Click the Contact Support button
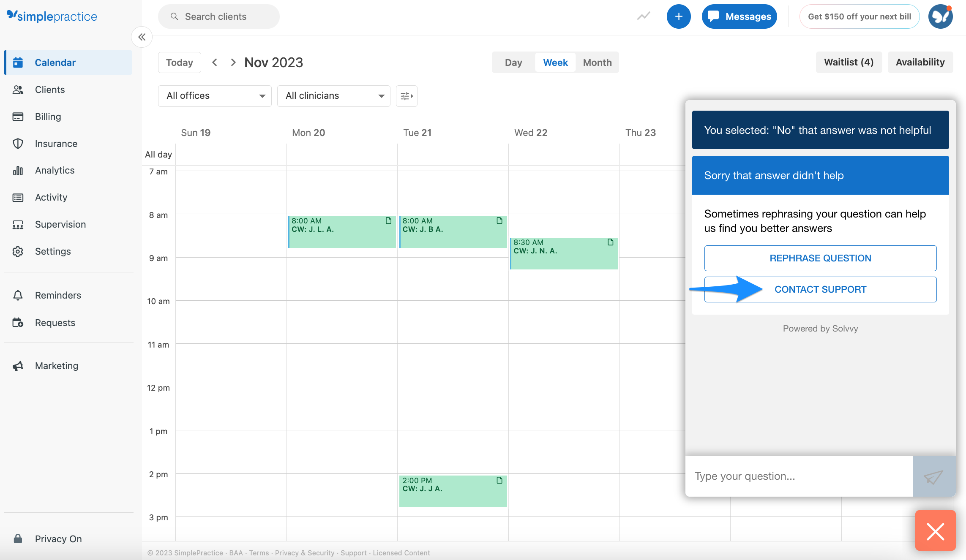This screenshot has width=966, height=560. (x=820, y=289)
